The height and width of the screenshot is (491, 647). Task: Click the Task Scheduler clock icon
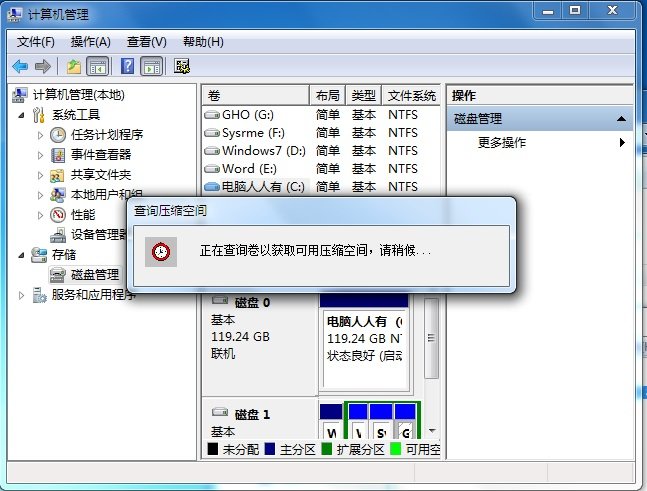click(x=58, y=135)
